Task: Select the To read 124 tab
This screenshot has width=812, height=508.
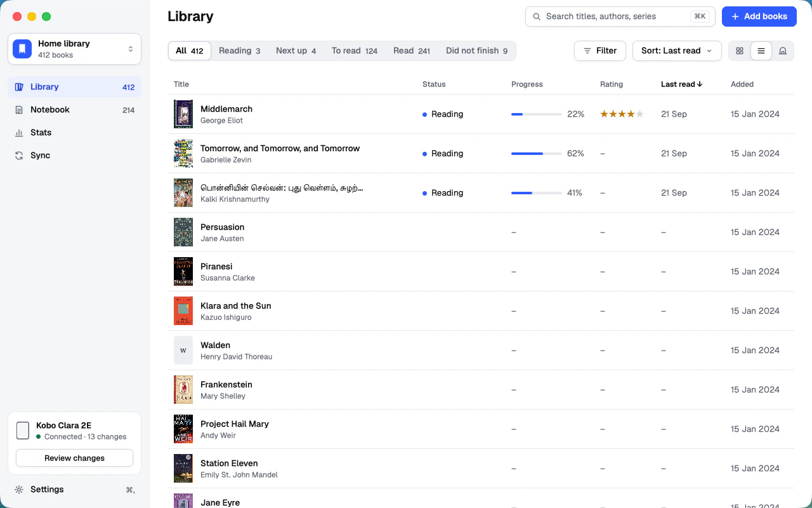Action: coord(355,51)
